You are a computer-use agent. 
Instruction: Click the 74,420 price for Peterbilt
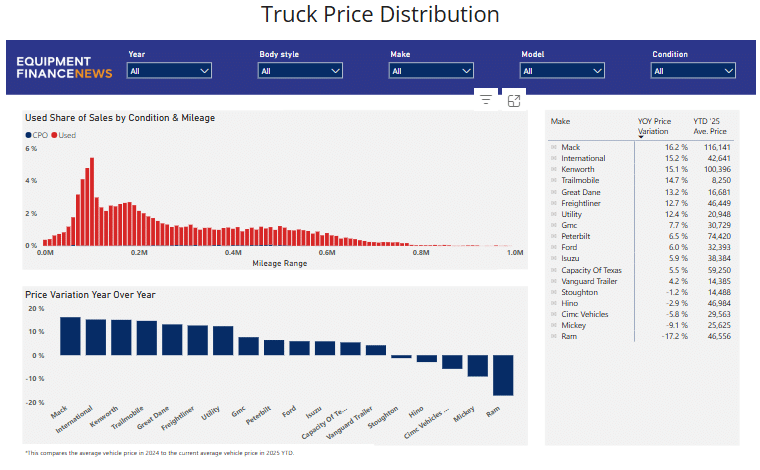(719, 236)
